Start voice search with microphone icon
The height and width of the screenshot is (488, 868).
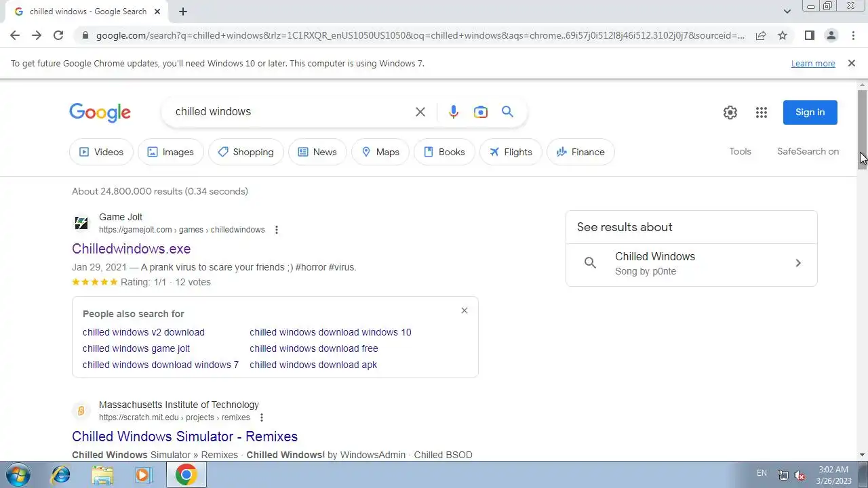pos(454,112)
